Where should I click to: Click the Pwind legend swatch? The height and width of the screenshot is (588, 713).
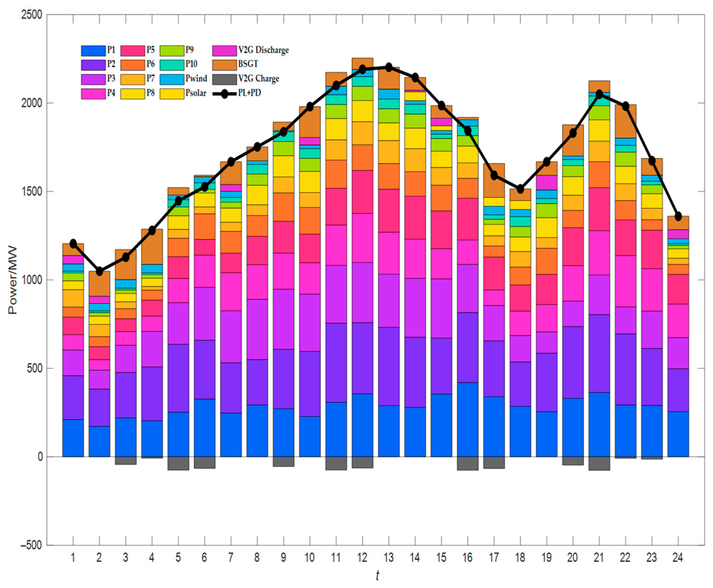pos(172,79)
